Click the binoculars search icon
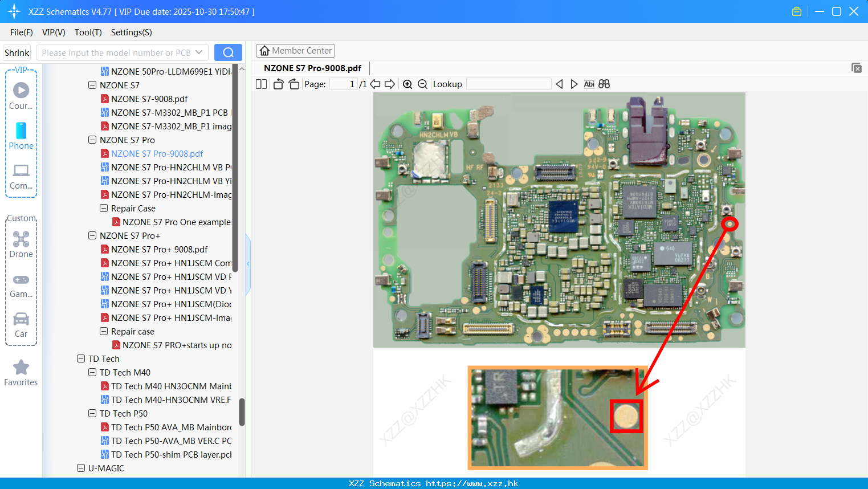 tap(604, 84)
